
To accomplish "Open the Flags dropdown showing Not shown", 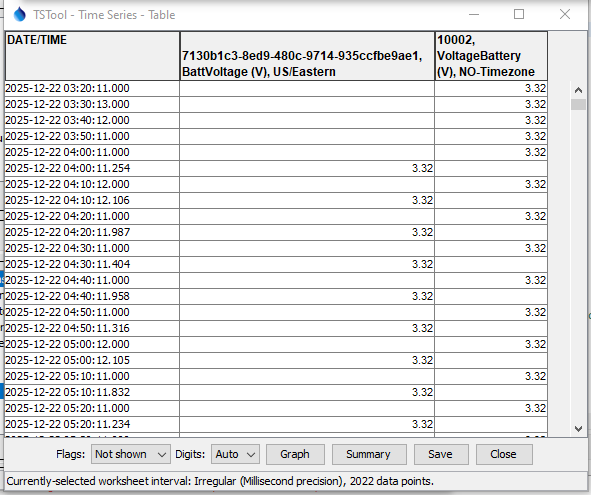I will click(x=130, y=454).
